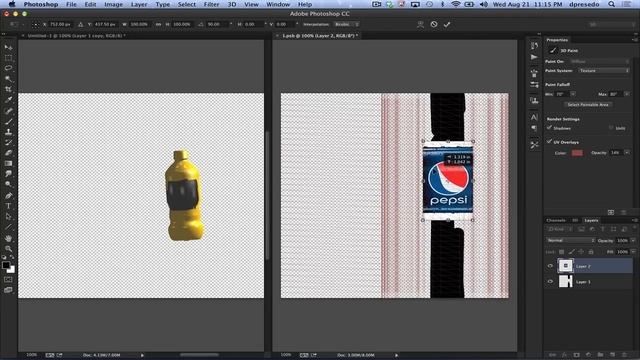Open the Filter menu
The width and height of the screenshot is (640, 360).
(x=211, y=4)
